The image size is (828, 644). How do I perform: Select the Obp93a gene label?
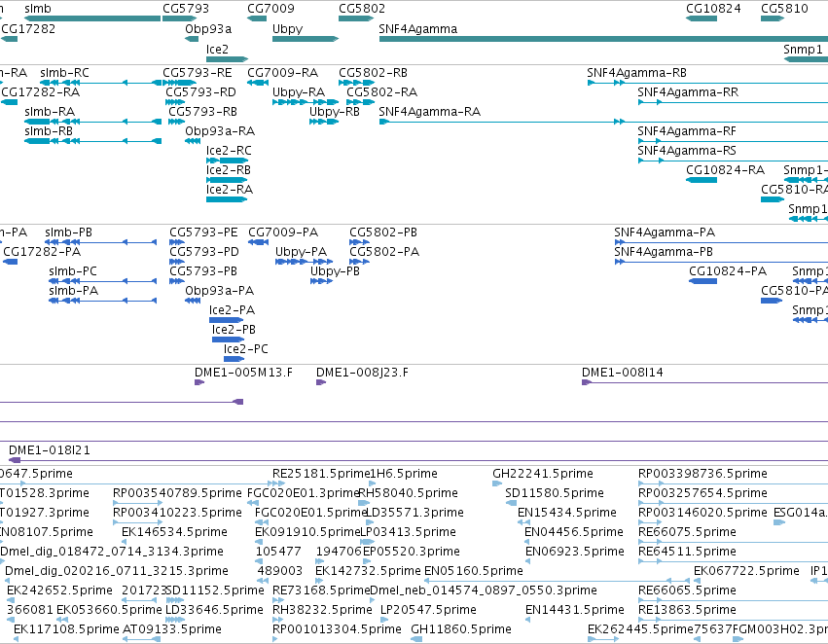point(208,28)
